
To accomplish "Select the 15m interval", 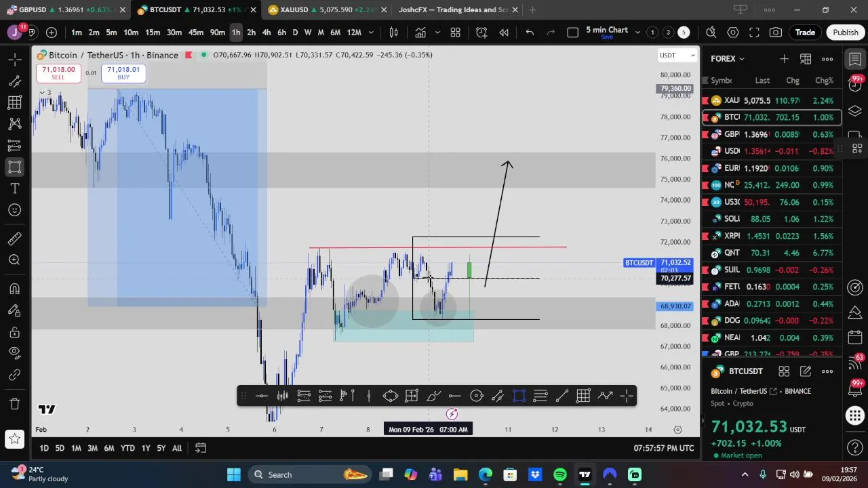I will (153, 33).
